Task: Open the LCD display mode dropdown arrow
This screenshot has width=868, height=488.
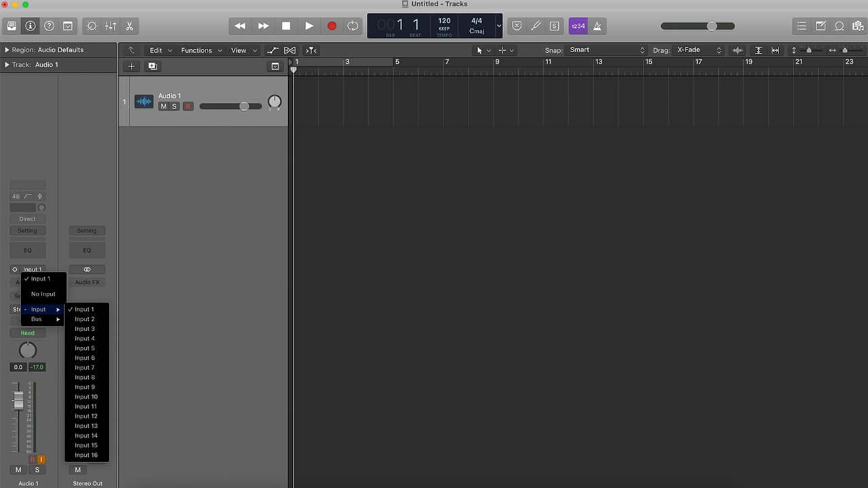Action: (x=499, y=26)
